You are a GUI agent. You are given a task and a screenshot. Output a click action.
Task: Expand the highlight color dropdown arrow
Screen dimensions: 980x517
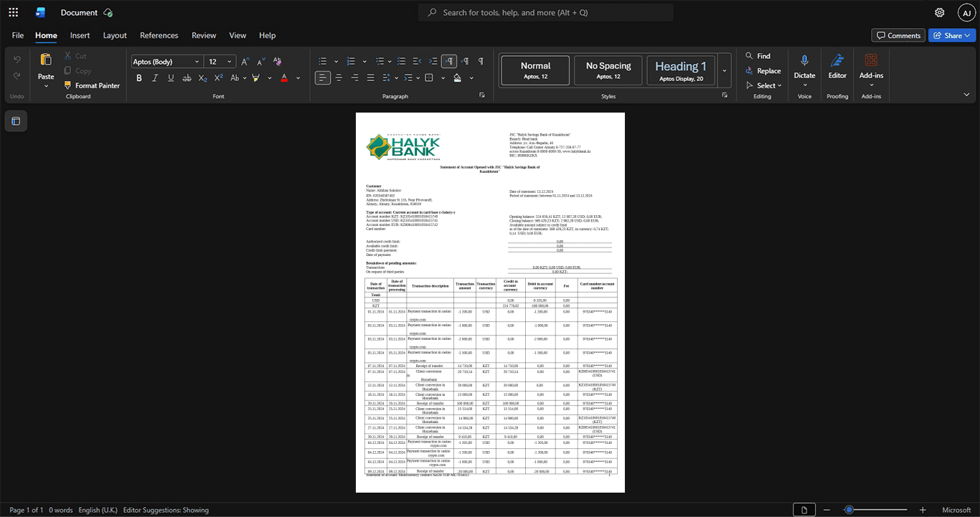(269, 77)
